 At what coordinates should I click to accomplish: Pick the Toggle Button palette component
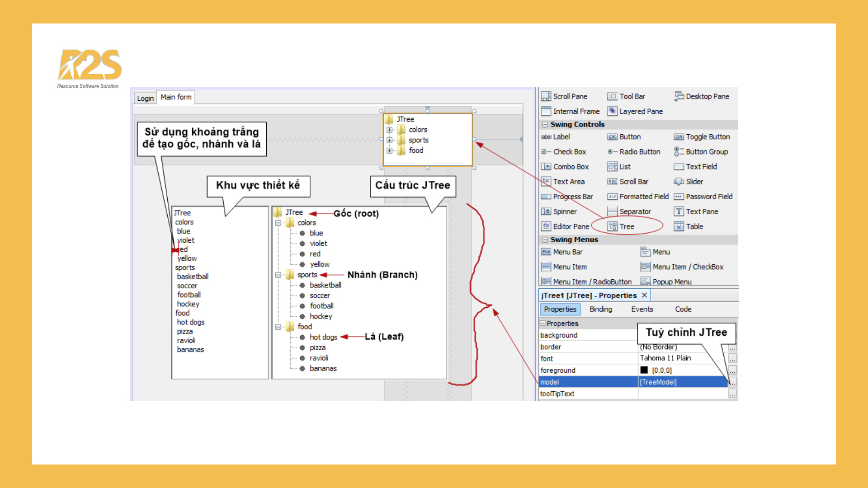coord(708,137)
